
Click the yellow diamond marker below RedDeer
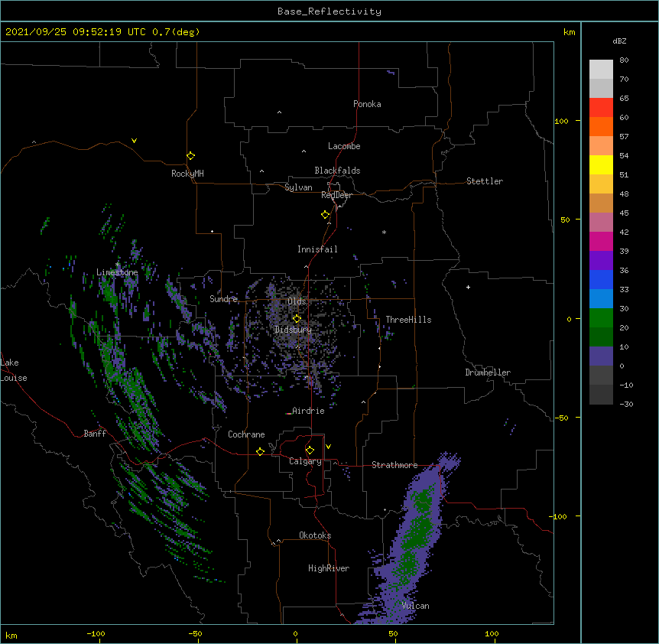(x=326, y=215)
